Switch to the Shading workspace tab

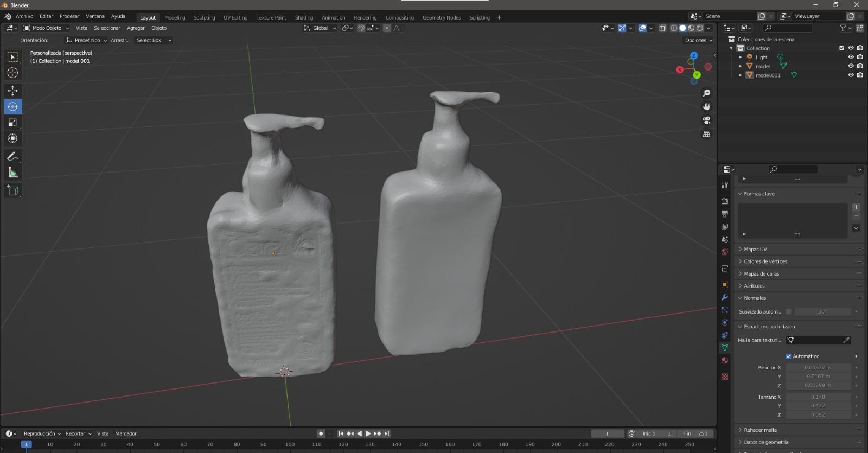coord(304,17)
